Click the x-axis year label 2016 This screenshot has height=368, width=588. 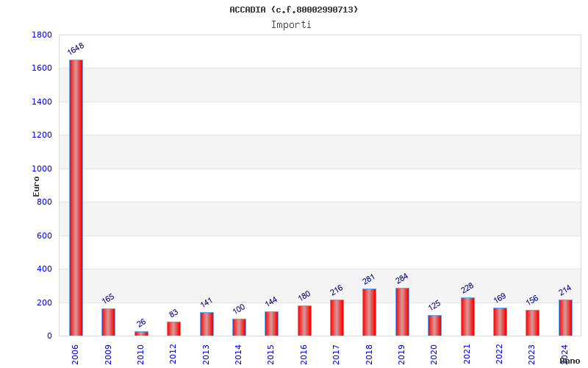pyautogui.click(x=304, y=355)
